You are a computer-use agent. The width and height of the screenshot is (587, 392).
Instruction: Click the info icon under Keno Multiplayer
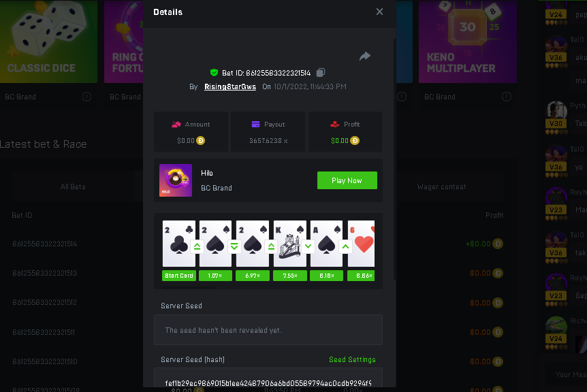(x=507, y=97)
